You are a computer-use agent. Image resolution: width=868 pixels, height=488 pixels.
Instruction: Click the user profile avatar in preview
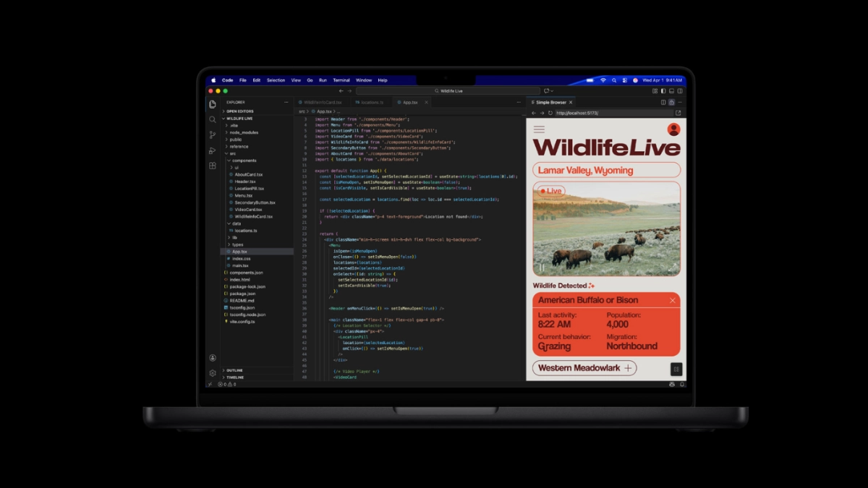coord(673,129)
